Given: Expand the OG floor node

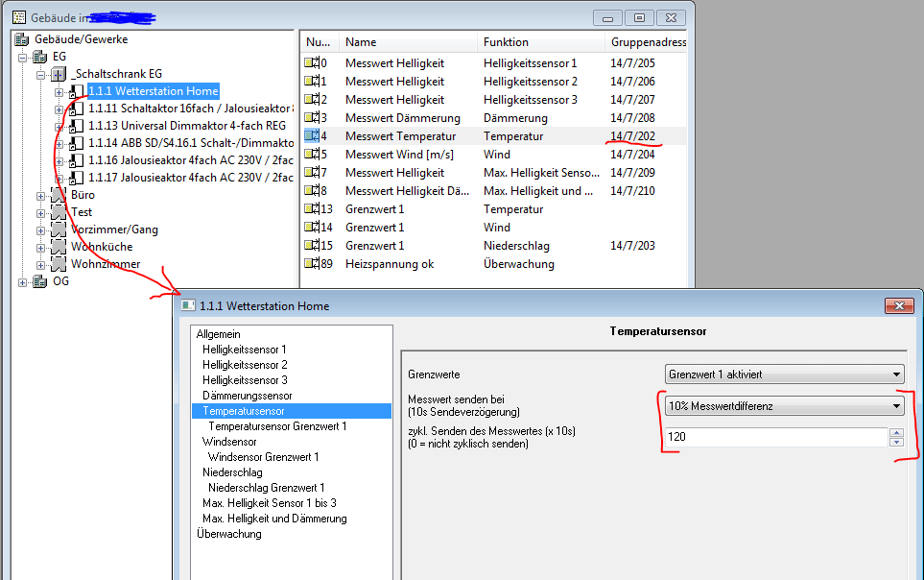Looking at the screenshot, I should point(24,281).
